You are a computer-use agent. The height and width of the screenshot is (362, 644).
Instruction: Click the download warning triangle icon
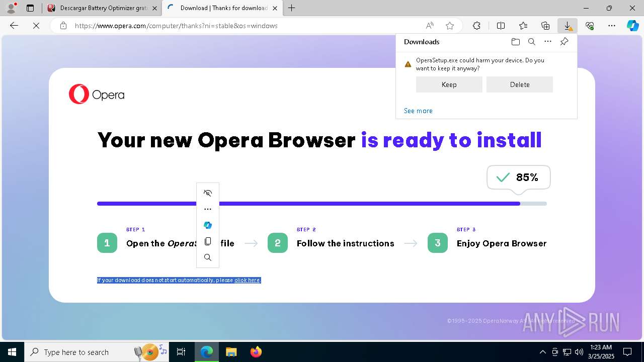pyautogui.click(x=408, y=64)
